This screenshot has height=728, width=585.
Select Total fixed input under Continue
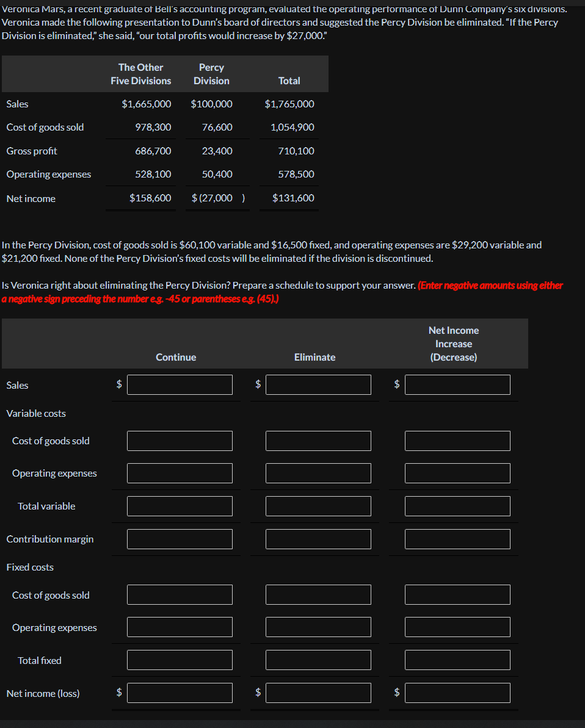pyautogui.click(x=180, y=660)
